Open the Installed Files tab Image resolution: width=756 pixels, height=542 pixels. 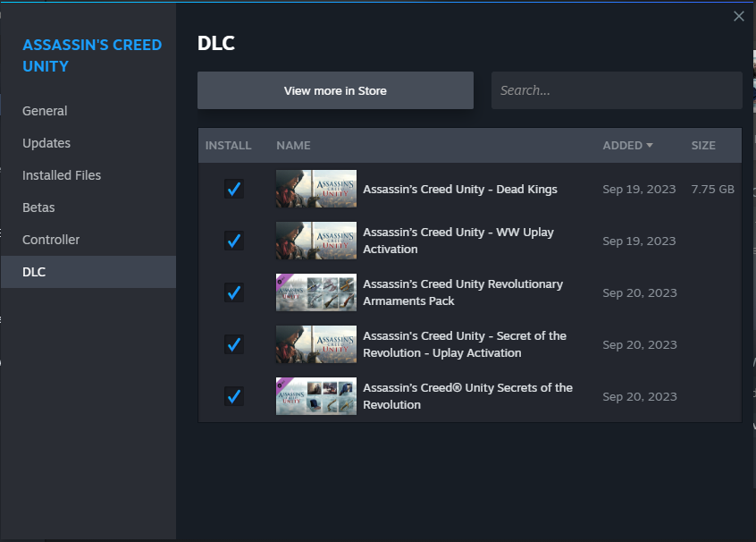click(x=88, y=175)
